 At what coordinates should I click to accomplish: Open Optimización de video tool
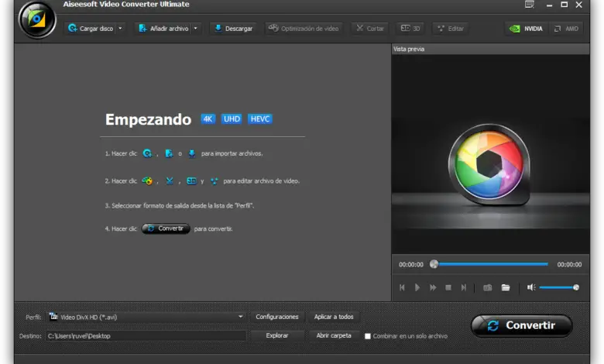point(304,29)
